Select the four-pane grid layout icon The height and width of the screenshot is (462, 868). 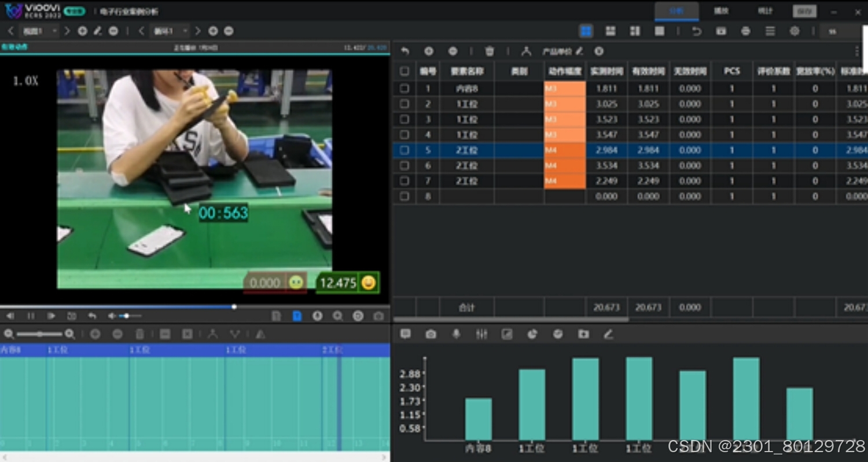(x=586, y=31)
